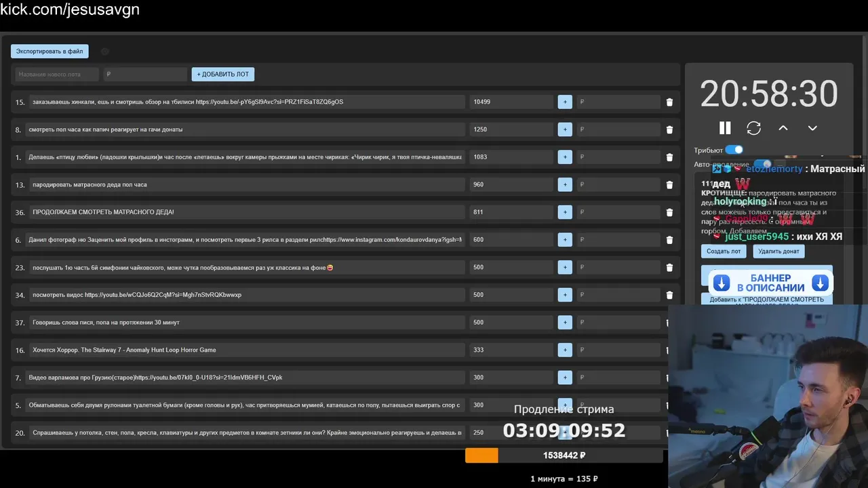Decrease timer using the down chevron
This screenshot has height=488, width=868.
click(812, 128)
